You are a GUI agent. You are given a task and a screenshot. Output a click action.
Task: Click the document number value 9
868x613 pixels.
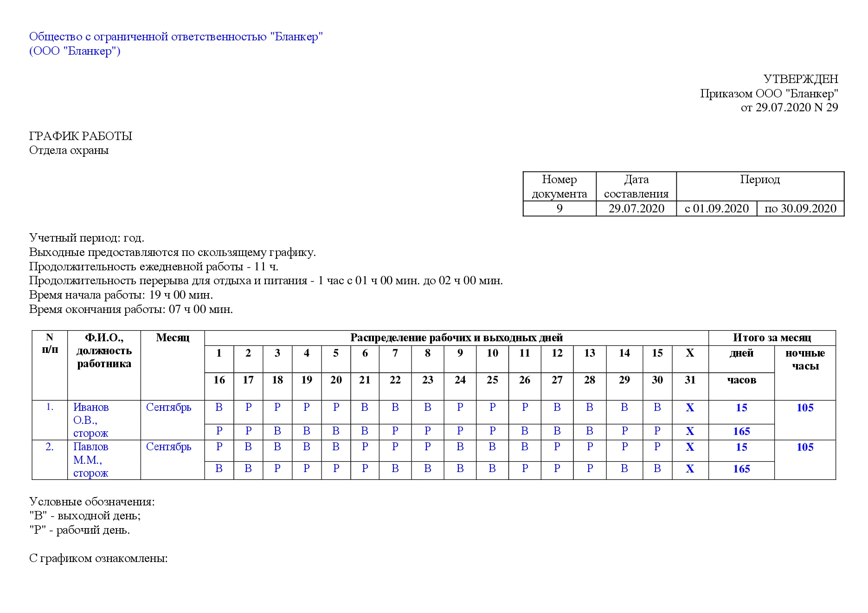click(559, 209)
